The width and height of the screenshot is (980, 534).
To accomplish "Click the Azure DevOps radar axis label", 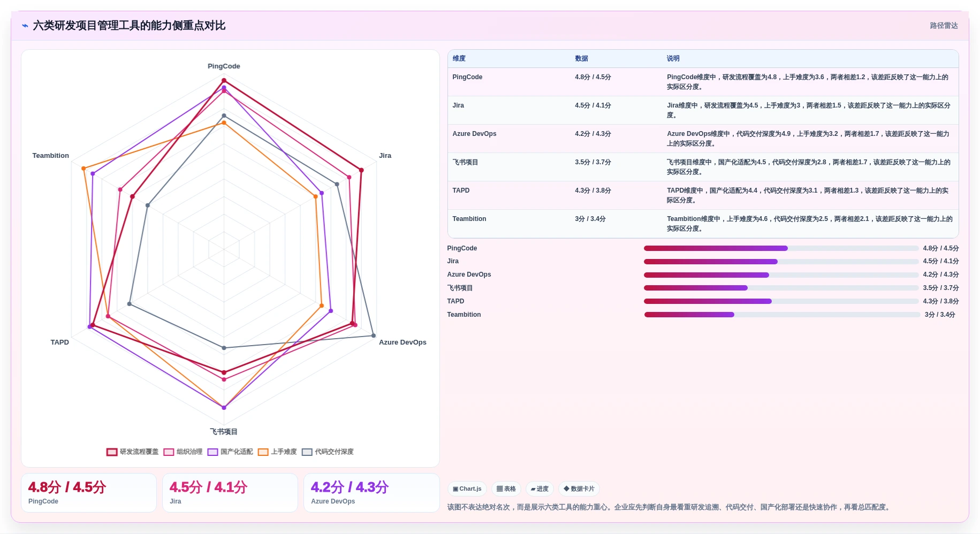I will (x=402, y=342).
